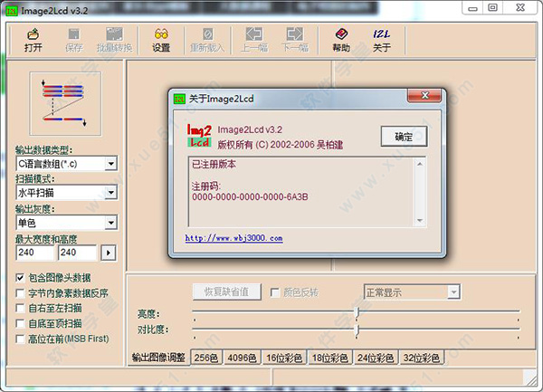
Task: Enable 字节内象素数据反序 checkbox
Action: [x=20, y=293]
